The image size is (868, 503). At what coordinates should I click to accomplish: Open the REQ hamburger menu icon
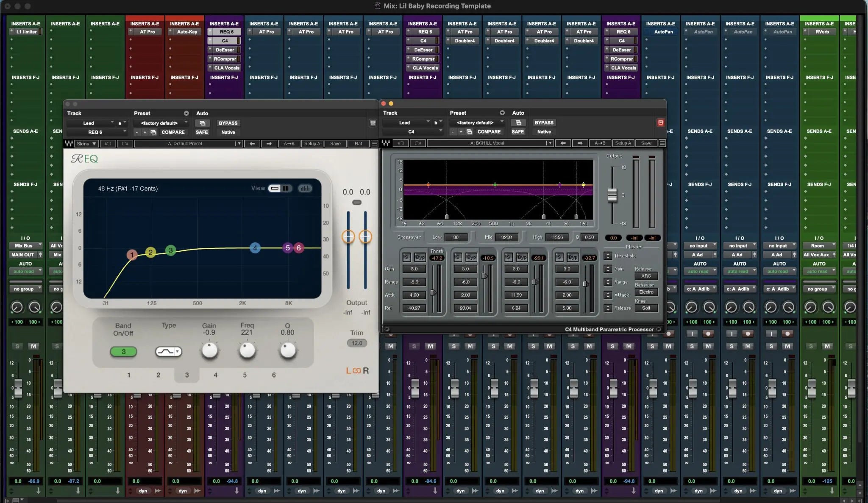pos(375,143)
